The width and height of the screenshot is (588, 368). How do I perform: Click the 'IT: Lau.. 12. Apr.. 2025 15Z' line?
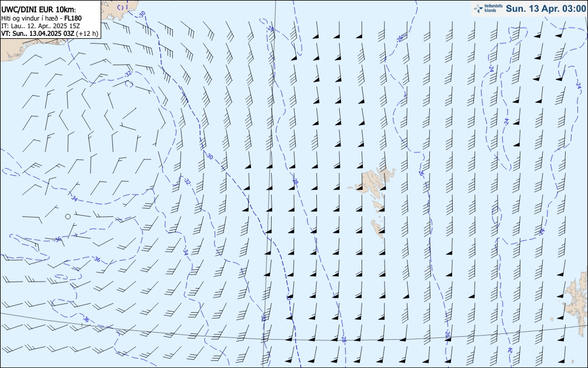[40, 26]
